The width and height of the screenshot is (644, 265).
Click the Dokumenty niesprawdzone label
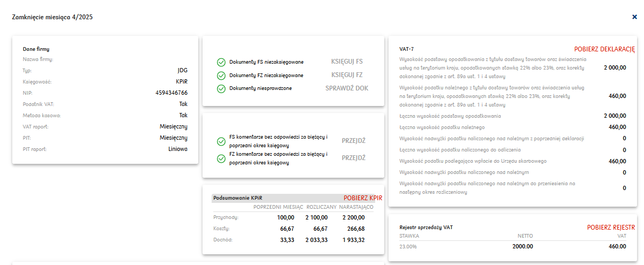(x=261, y=88)
